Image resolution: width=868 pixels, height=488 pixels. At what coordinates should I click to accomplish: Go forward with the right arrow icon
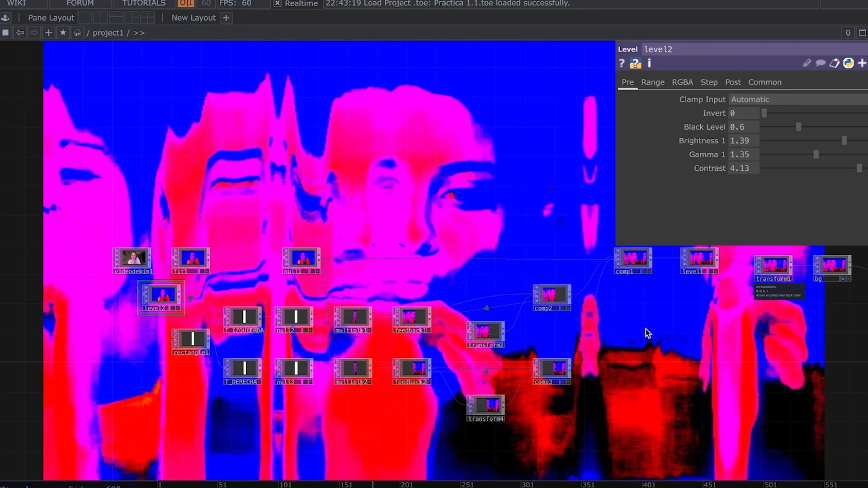(x=34, y=33)
